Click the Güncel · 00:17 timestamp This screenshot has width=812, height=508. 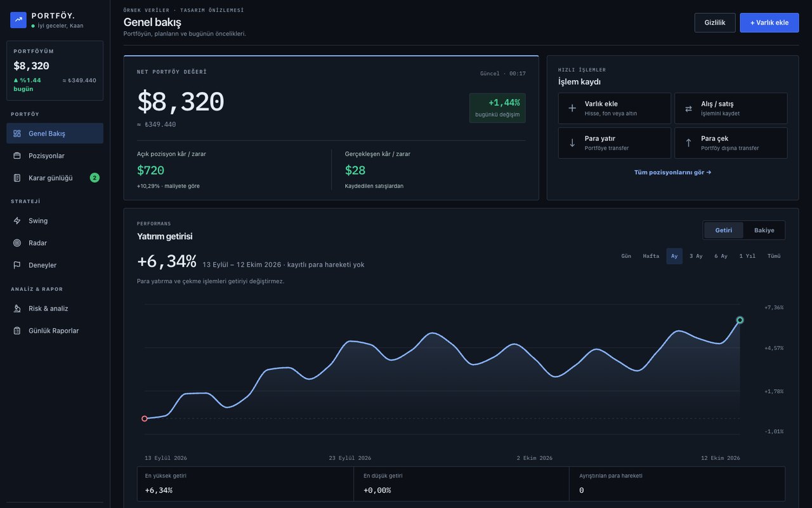[x=503, y=74]
